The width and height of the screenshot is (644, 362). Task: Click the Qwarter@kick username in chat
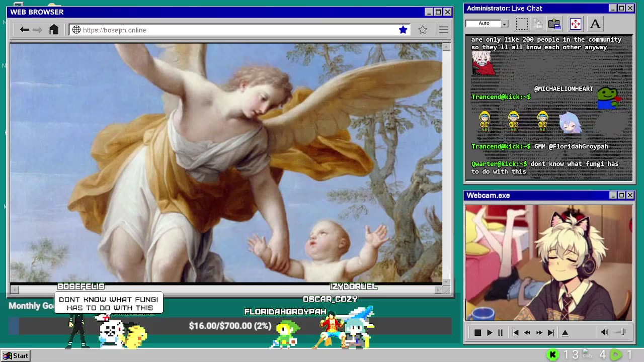click(499, 164)
